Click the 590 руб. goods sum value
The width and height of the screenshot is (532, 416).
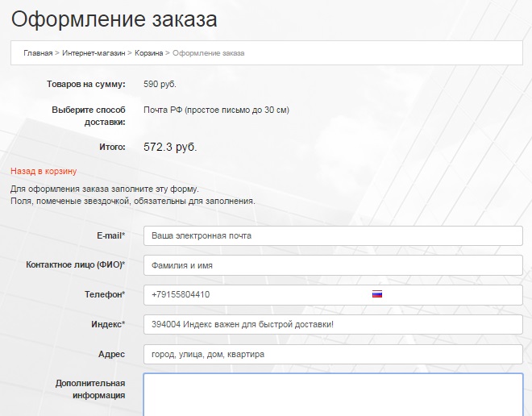click(x=160, y=84)
